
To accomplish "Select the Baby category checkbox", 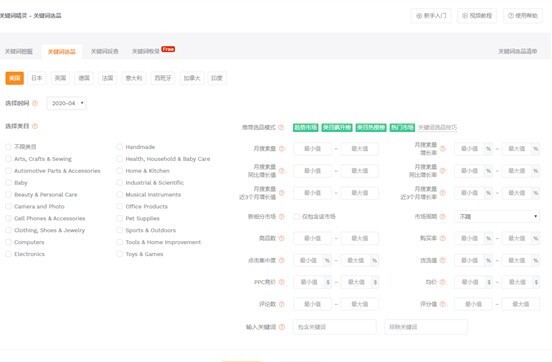I will [x=8, y=183].
